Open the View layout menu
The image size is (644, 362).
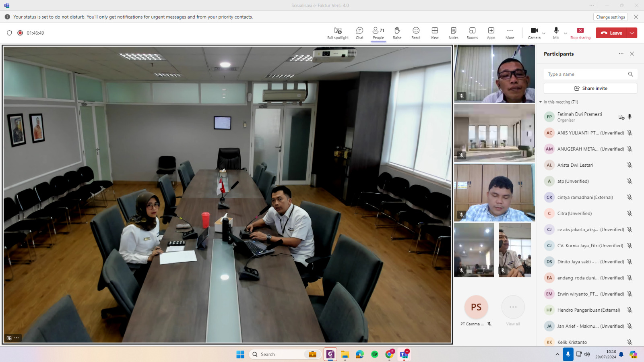(435, 33)
